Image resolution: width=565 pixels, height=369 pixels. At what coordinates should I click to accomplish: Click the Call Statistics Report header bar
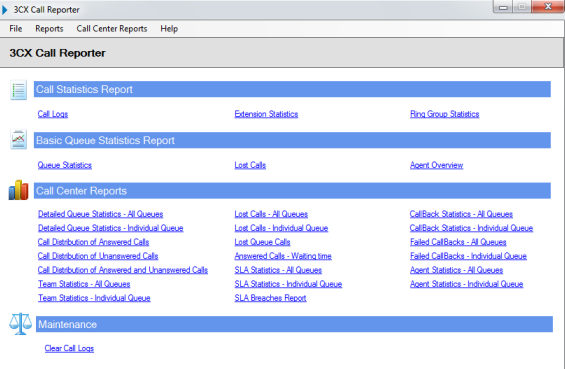(292, 89)
